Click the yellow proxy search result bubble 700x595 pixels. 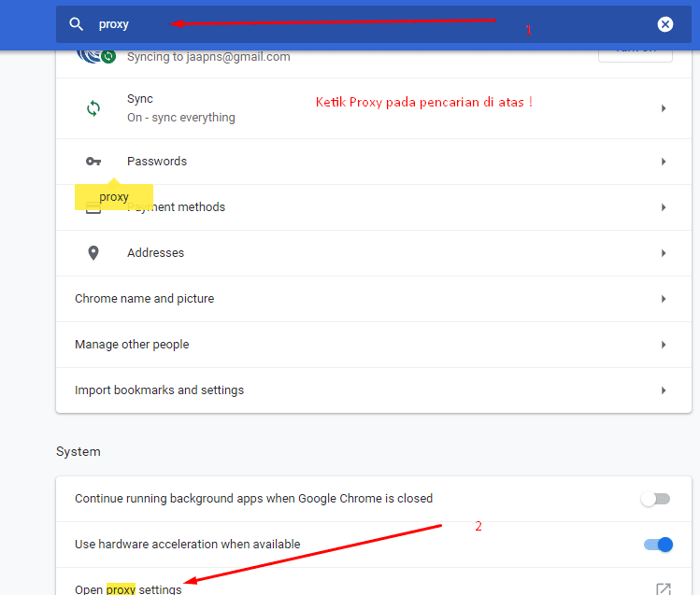coord(114,197)
